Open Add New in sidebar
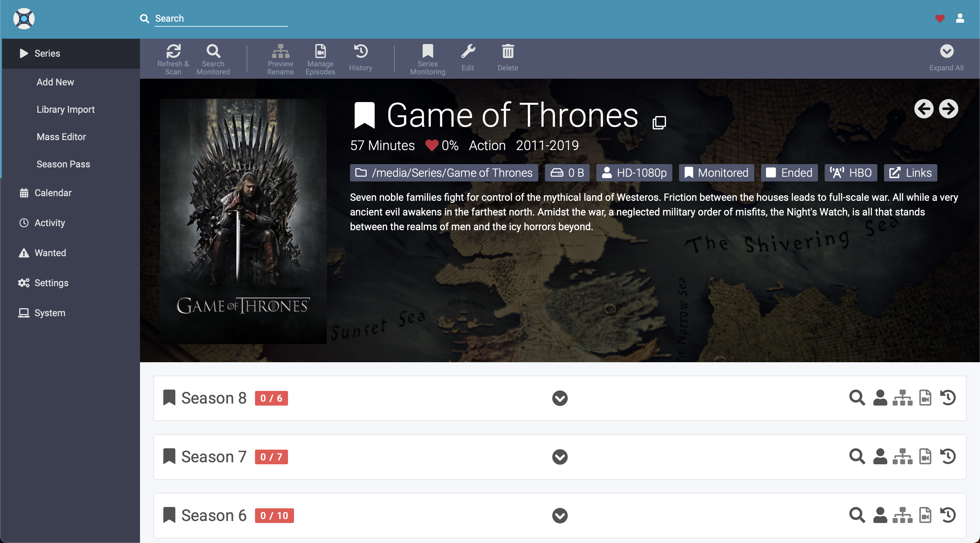 tap(71, 82)
